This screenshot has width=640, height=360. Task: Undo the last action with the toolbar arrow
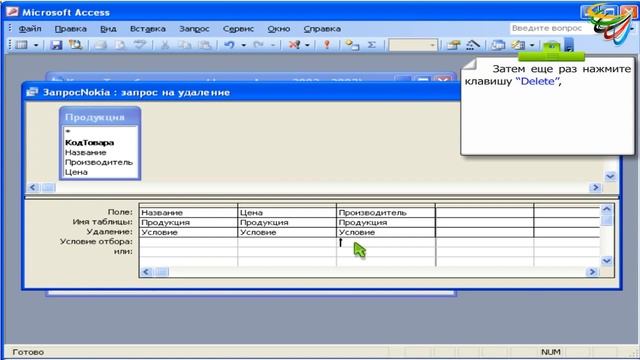[x=229, y=45]
